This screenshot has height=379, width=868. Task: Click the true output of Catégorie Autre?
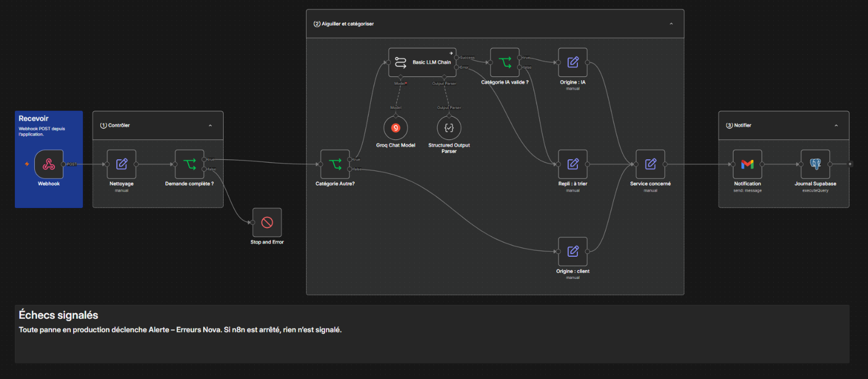[x=350, y=159]
